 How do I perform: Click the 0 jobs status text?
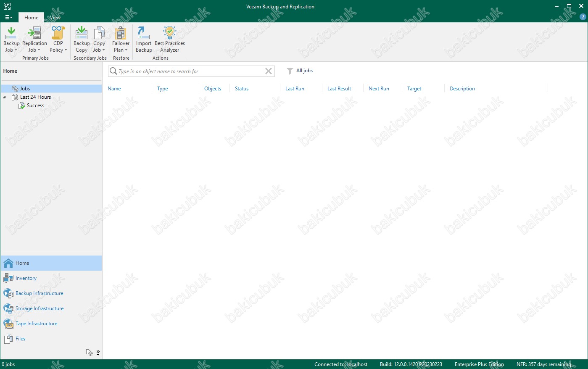click(x=8, y=364)
